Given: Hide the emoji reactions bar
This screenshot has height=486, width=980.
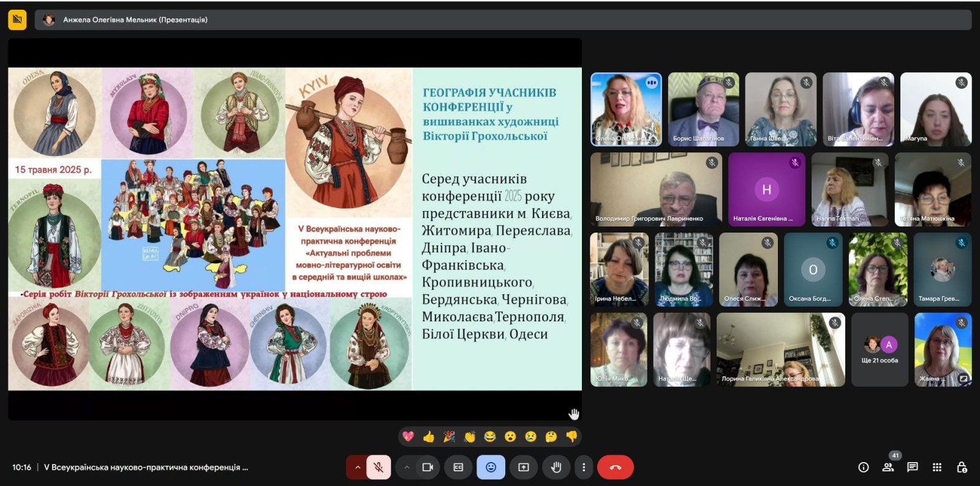Looking at the screenshot, I should (x=491, y=467).
